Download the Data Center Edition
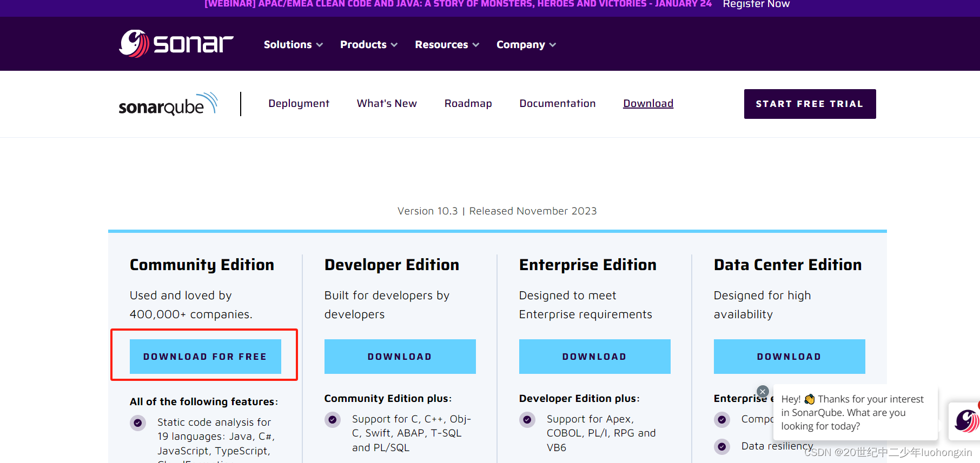 click(790, 357)
